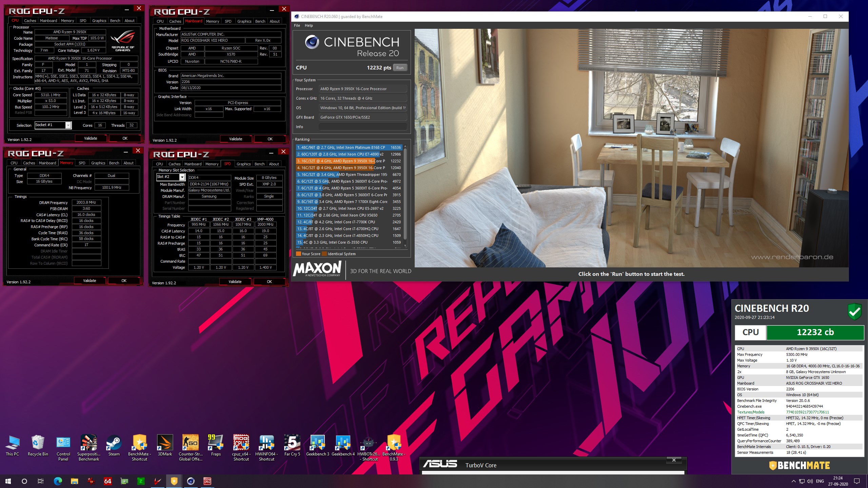Open BenchMate - 0.9.3 desktop icon
Screen dimensions: 868x488
coord(394,448)
